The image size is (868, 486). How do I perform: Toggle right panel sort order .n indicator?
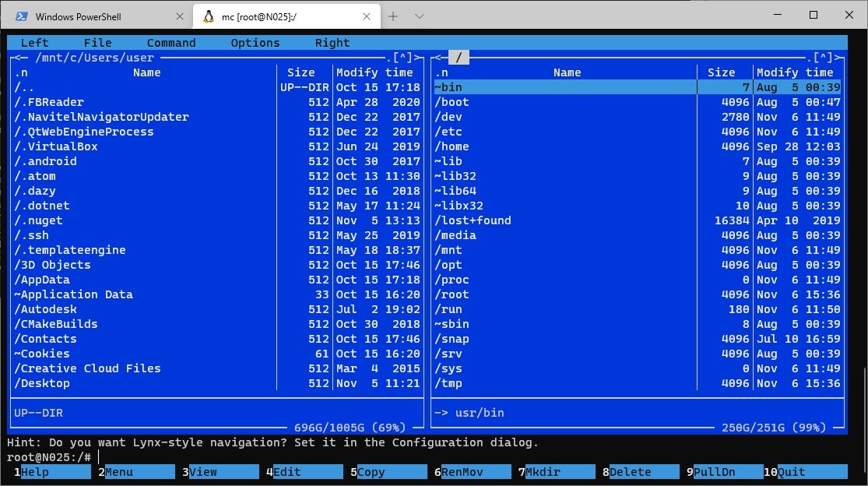click(441, 72)
